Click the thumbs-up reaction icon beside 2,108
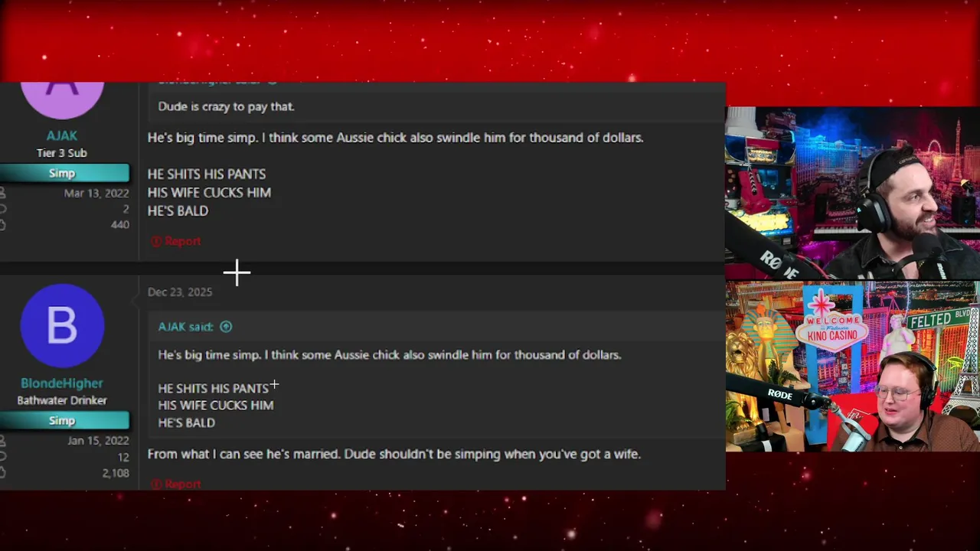Viewport: 980px width, 551px height. point(2,473)
